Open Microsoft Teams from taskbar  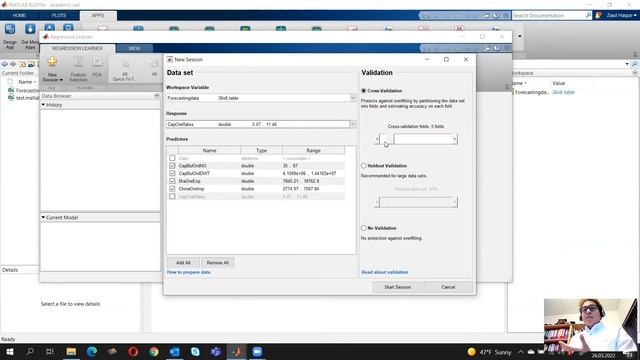tap(216, 351)
